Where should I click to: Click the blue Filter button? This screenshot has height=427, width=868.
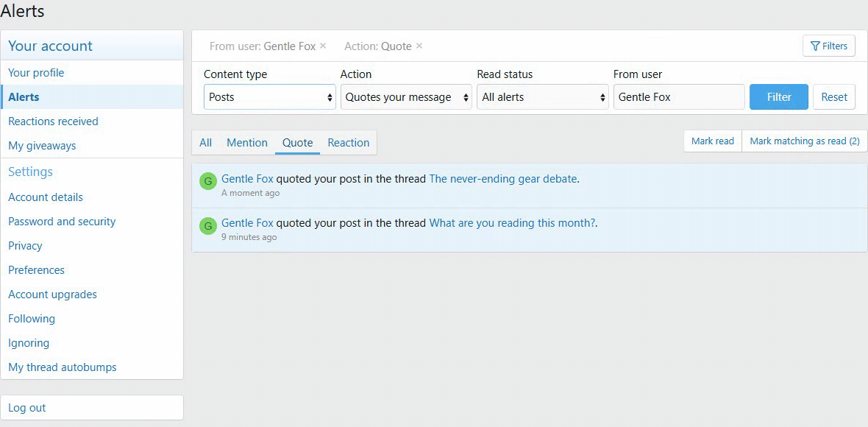[779, 97]
